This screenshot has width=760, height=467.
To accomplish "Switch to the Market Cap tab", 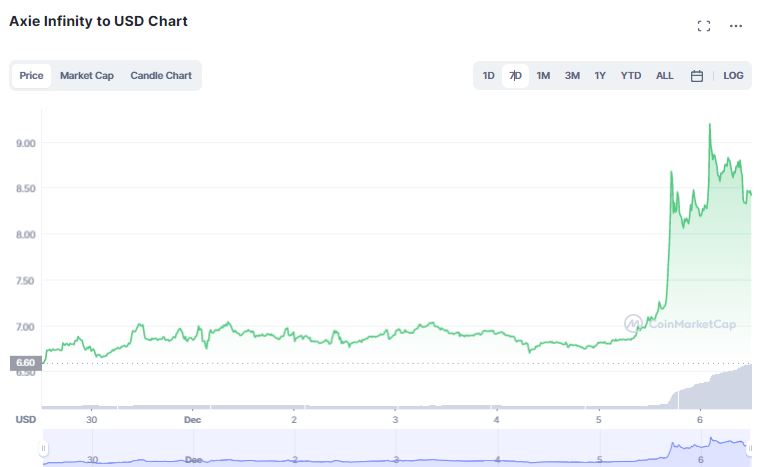I will [x=87, y=76].
